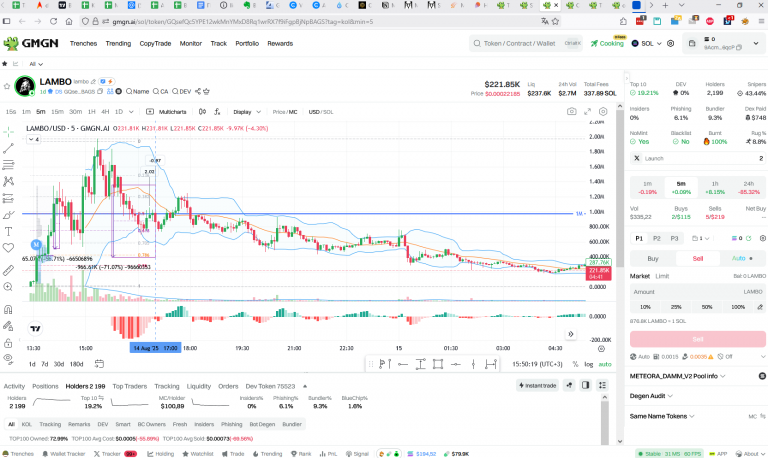Open list filter settings beside Instant trade
768x458 pixels.
[x=602, y=386]
